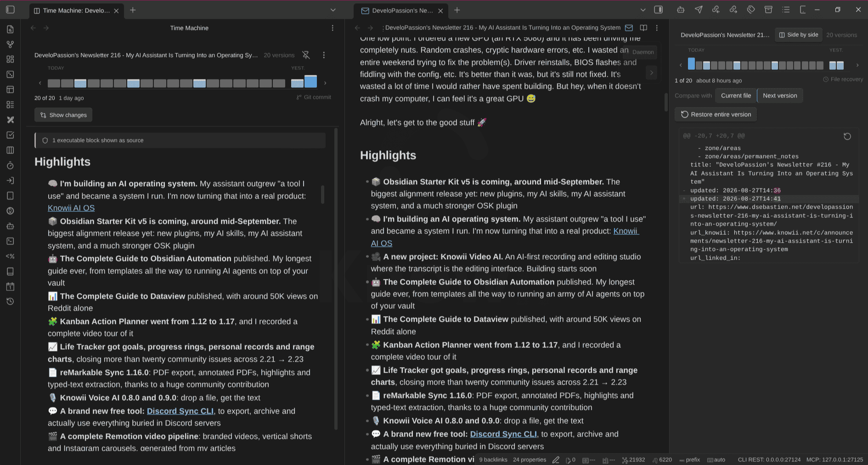
Task: Open new tab in left pane
Action: (133, 10)
